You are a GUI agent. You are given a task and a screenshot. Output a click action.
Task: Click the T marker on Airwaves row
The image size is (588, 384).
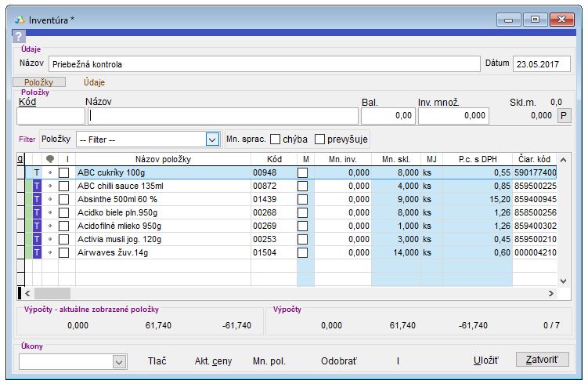pyautogui.click(x=36, y=252)
